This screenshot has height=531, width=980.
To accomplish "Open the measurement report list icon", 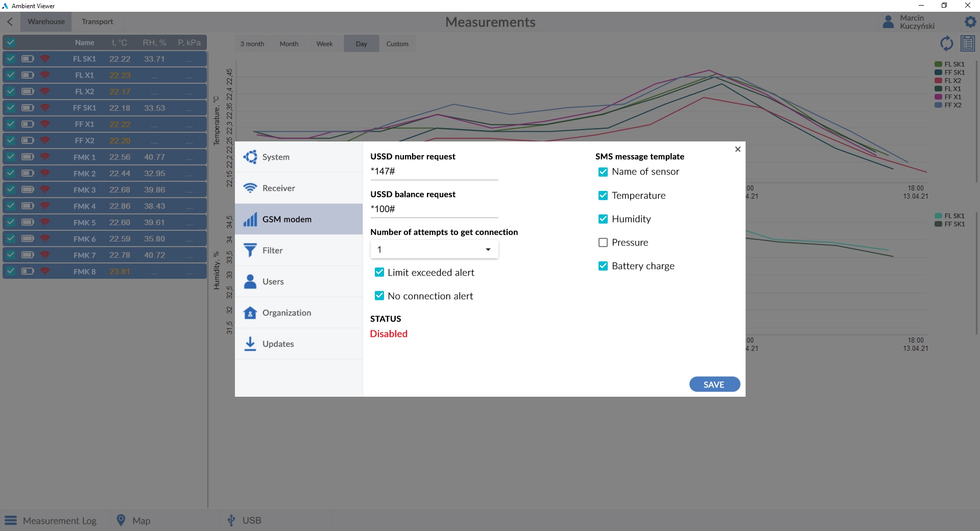I will [968, 43].
